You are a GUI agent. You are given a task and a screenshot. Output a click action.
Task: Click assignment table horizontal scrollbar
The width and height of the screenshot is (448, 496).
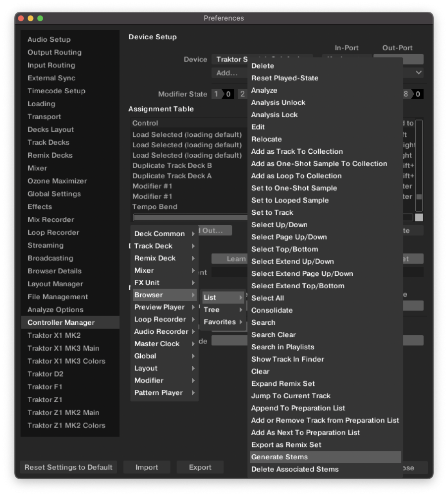coord(190,217)
